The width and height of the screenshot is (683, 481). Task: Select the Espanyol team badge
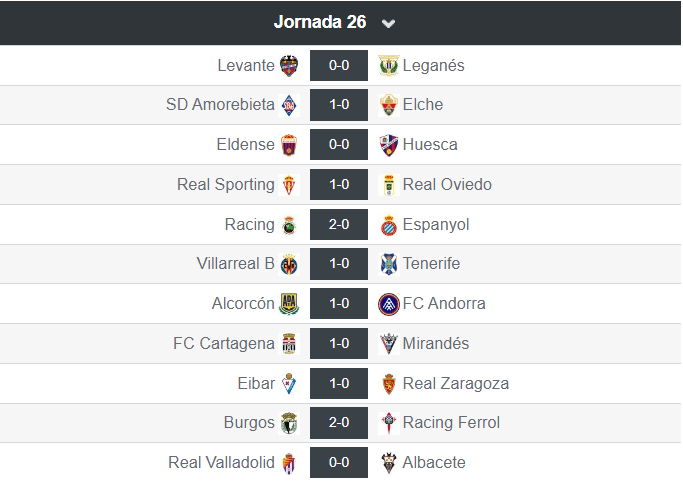point(389,225)
